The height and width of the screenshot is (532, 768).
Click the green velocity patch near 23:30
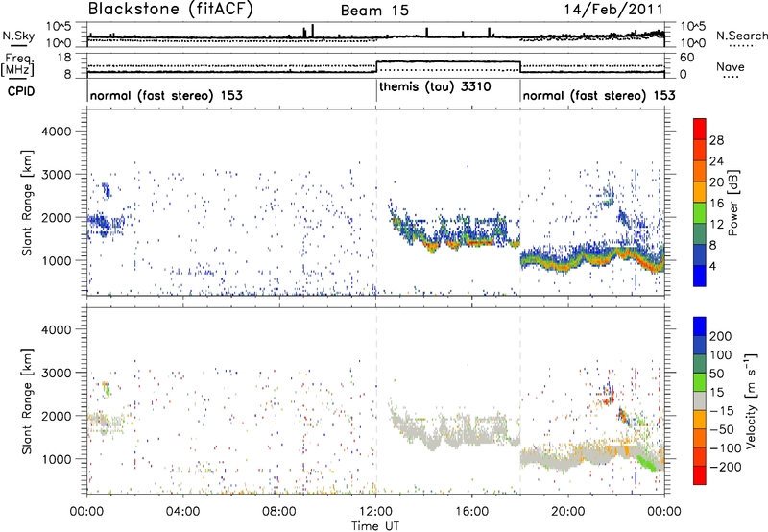pos(646,463)
